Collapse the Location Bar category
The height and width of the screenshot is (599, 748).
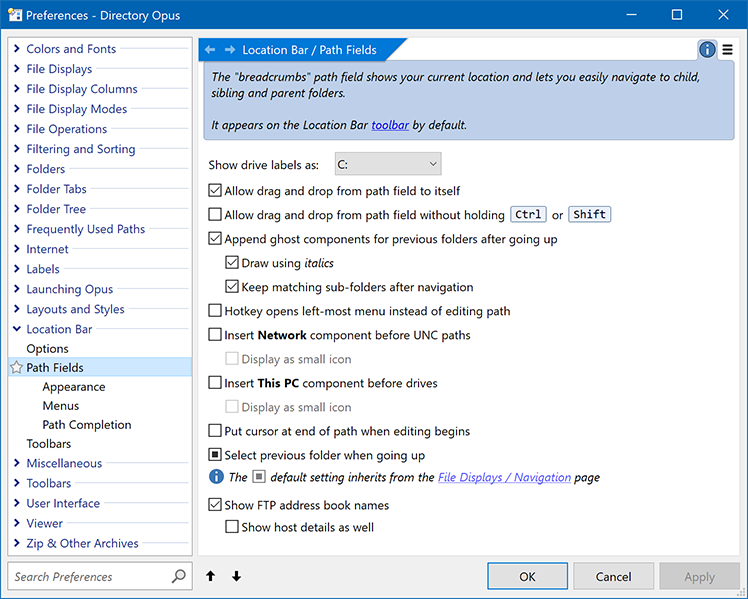[17, 329]
